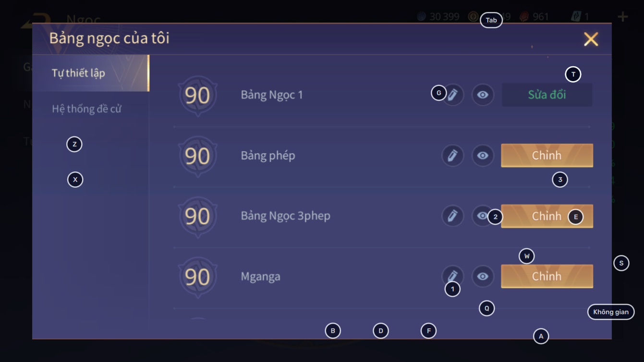This screenshot has width=644, height=362.
Task: Click the plus icon in the top currency bar
Action: tap(623, 17)
